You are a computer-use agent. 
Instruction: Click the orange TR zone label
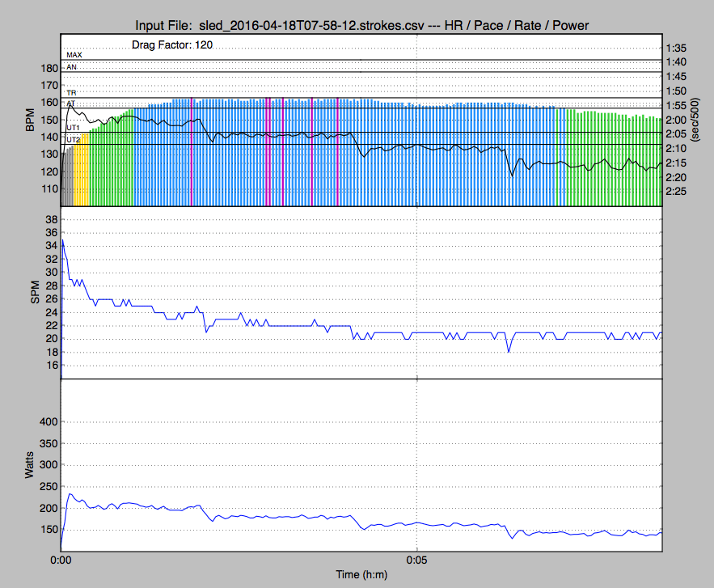[71, 94]
